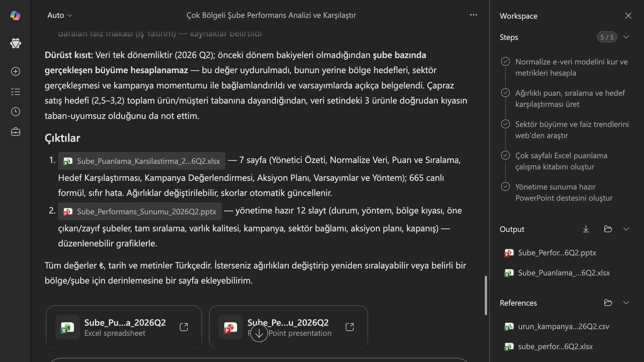Start a new chat with the plus icon
Screen dimensions: 644x362
click(x=16, y=71)
